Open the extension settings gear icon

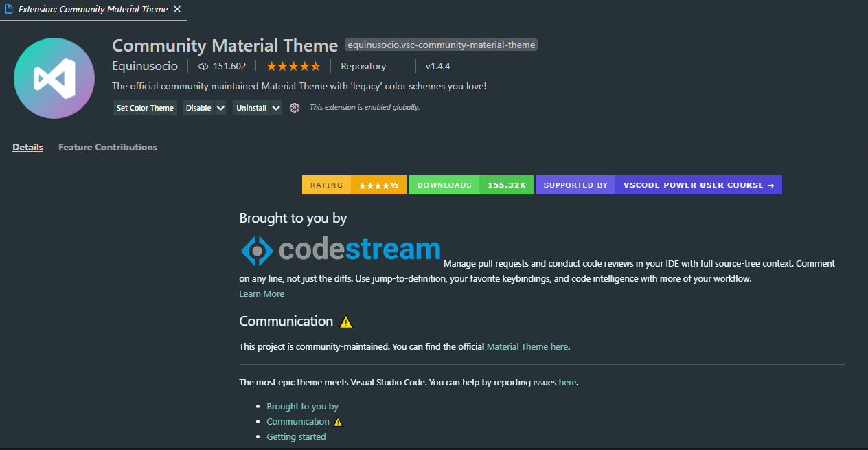295,108
